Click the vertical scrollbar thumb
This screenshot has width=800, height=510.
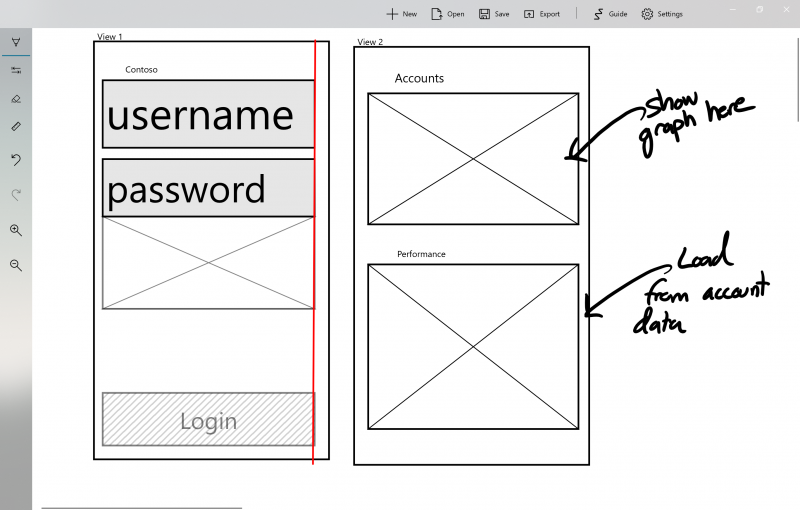point(798,80)
